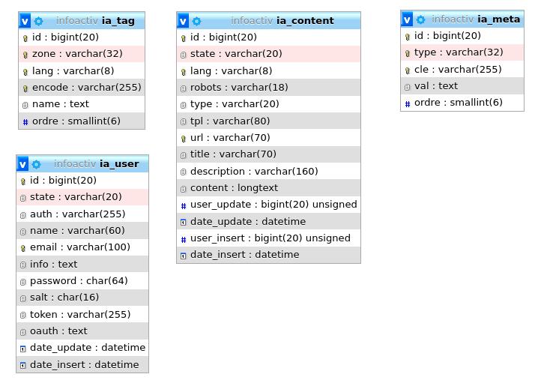Select the state column in ia_content
535x392 pixels.
pyautogui.click(x=236, y=54)
